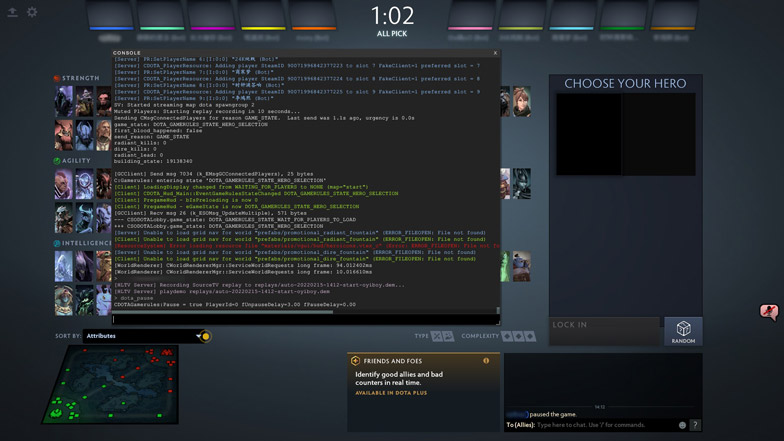The image size is (784, 441).
Task: Click the ALL PICK mode label
Action: [392, 34]
